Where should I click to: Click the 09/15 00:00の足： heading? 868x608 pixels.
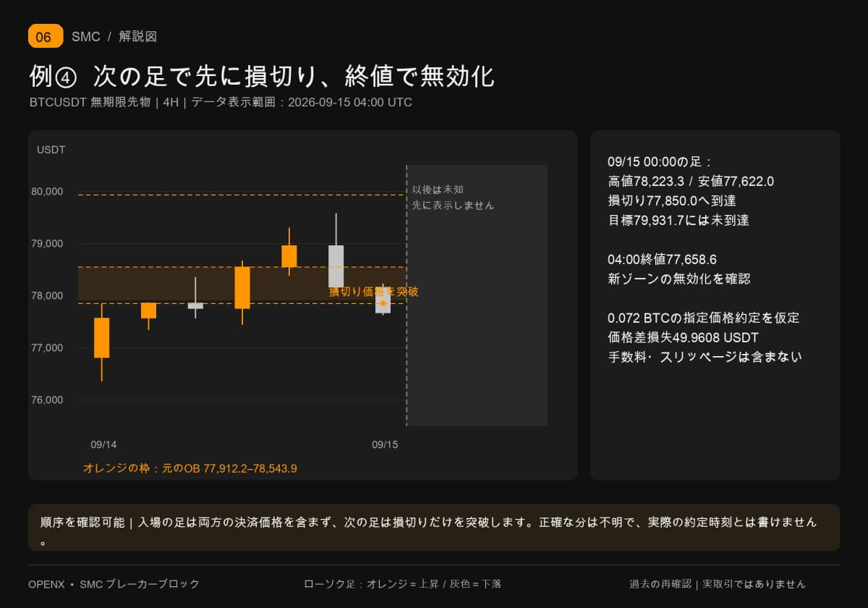click(660, 162)
